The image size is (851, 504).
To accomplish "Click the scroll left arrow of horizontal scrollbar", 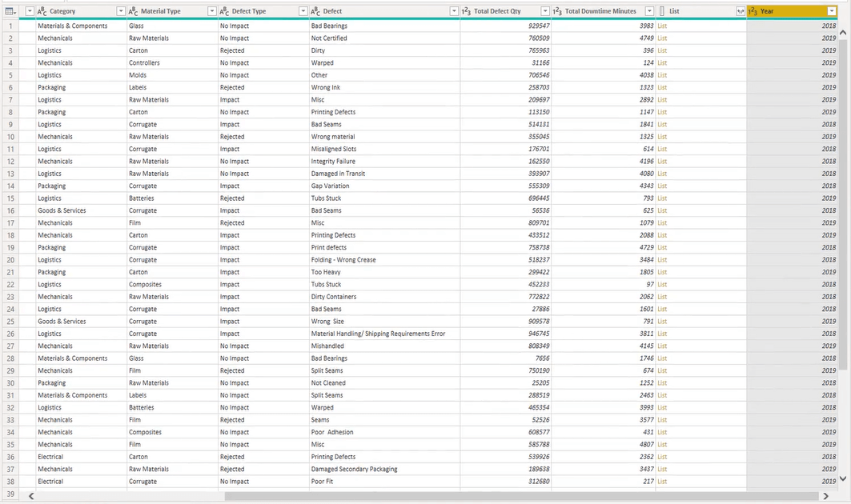I will pyautogui.click(x=31, y=496).
